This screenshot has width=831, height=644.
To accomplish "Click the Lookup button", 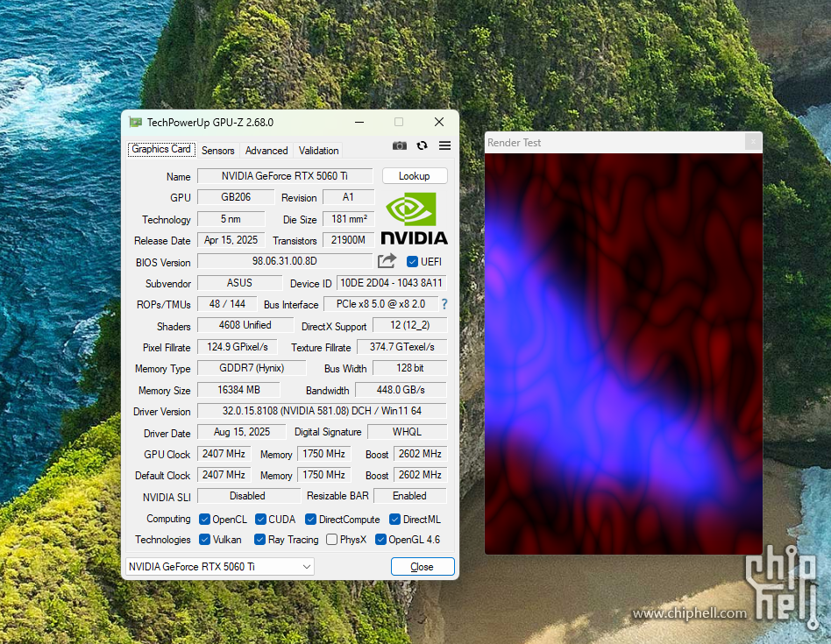I will pos(415,176).
